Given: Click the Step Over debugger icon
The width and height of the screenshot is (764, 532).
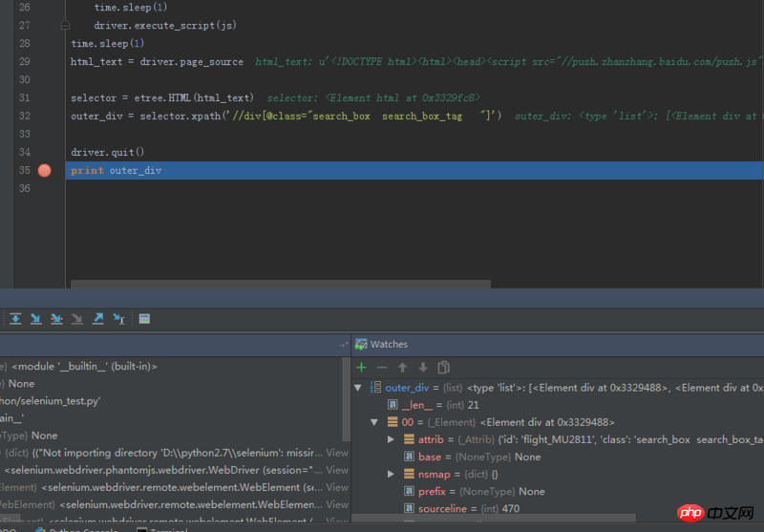Looking at the screenshot, I should 35,318.
